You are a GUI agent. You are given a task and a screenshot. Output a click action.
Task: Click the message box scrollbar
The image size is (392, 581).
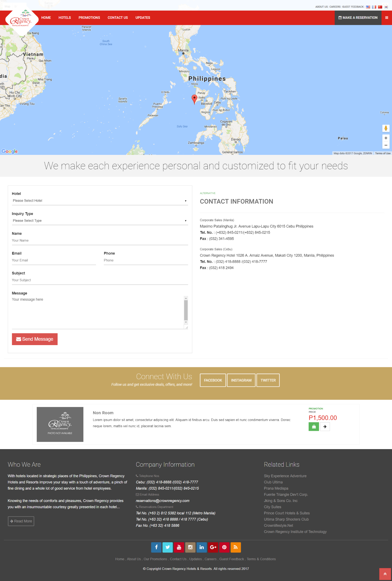click(x=186, y=310)
